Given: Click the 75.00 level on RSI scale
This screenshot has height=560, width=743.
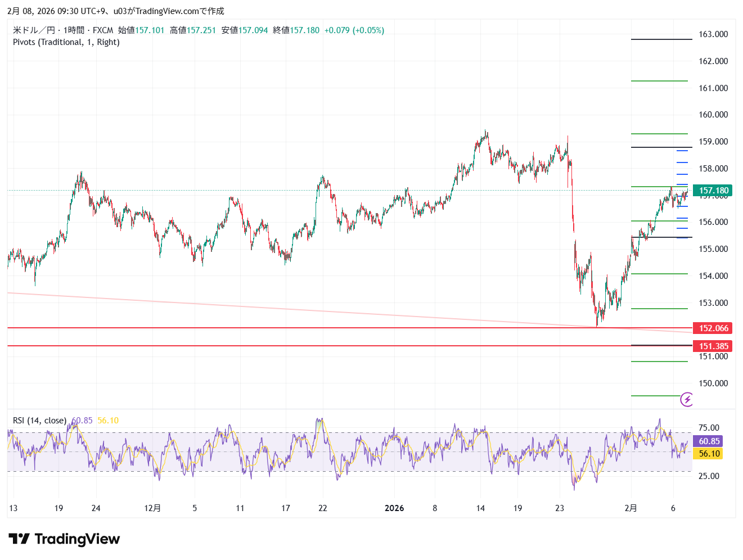Looking at the screenshot, I should pos(709,428).
